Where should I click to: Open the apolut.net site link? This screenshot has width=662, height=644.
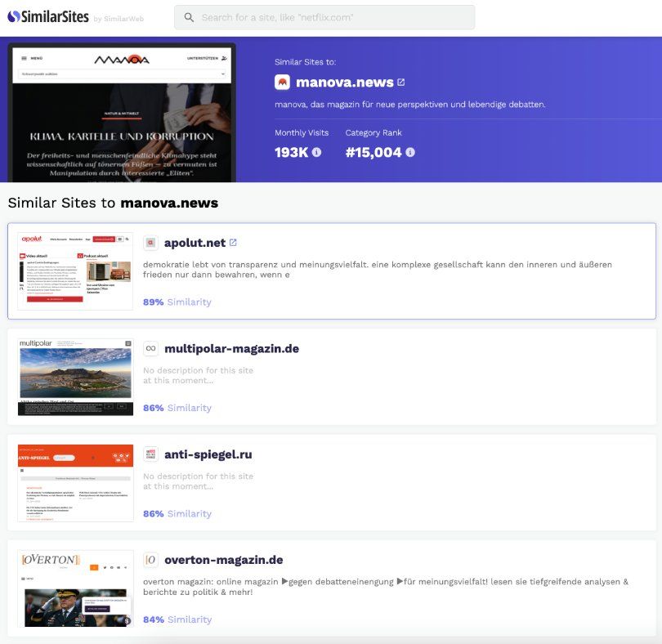(195, 243)
